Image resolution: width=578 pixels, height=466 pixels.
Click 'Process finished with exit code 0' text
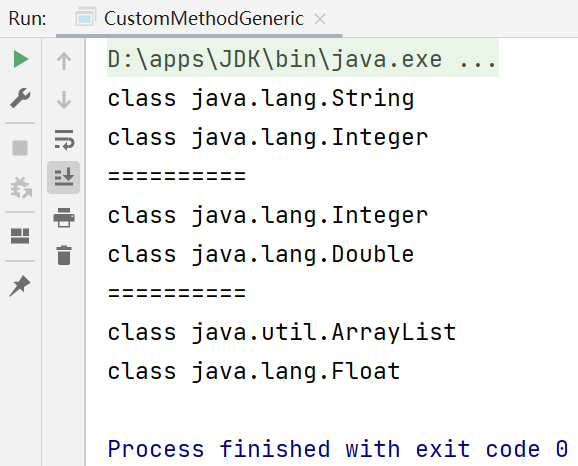[338, 449]
